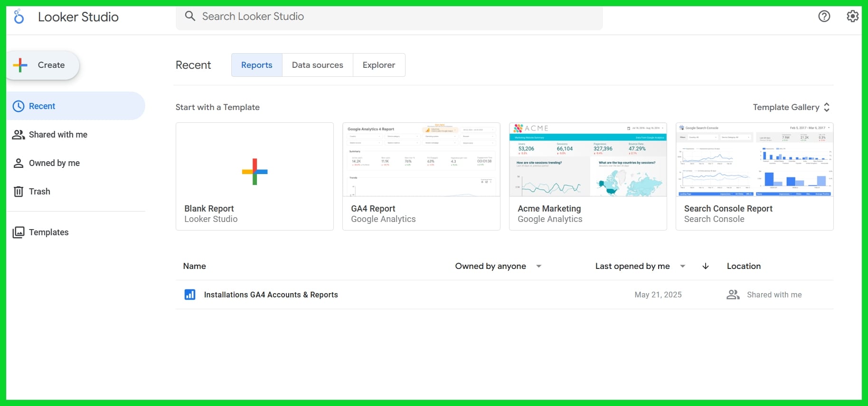Image resolution: width=868 pixels, height=406 pixels.
Task: Switch to the Data sources tab
Action: [318, 65]
